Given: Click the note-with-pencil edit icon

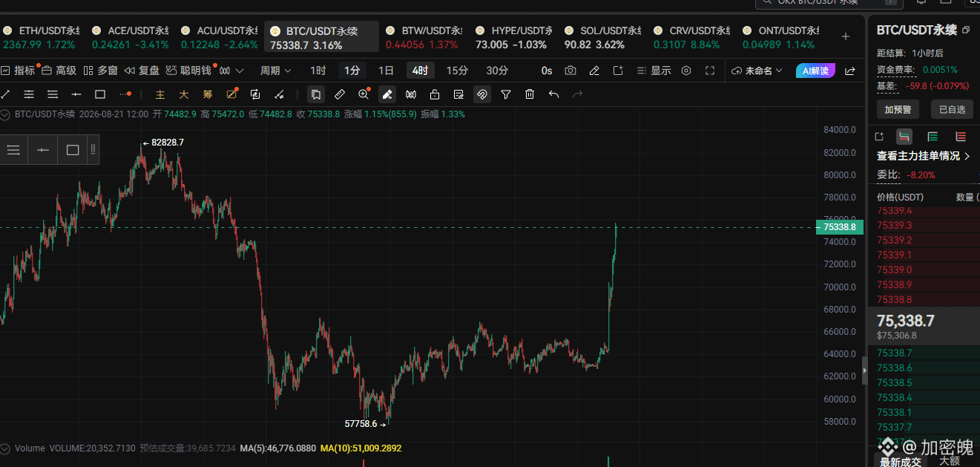Looking at the screenshot, I should 458,94.
